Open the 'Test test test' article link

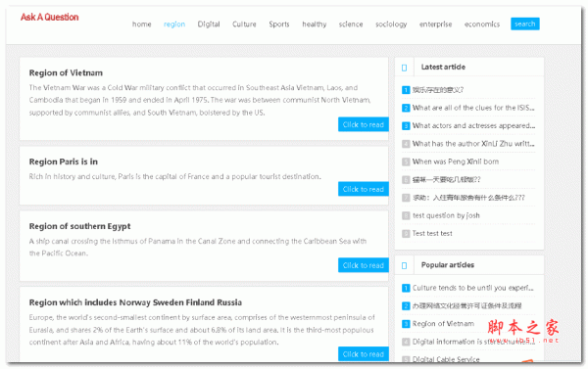point(432,233)
